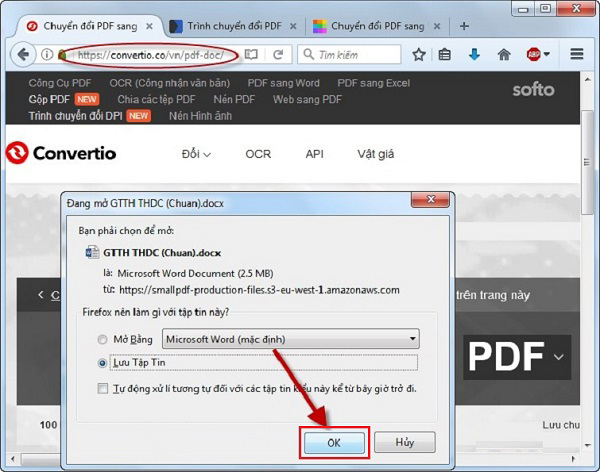Click the Convertio logo

tap(60, 153)
